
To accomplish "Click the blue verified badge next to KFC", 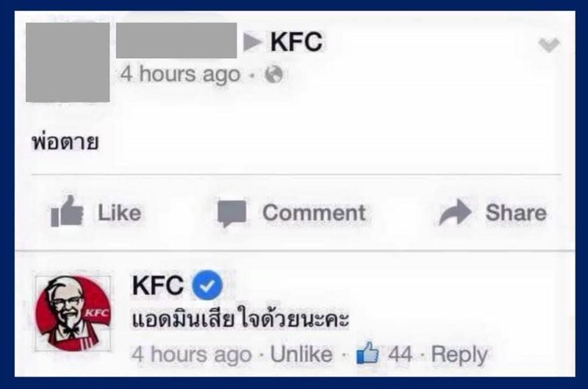I will (x=207, y=285).
